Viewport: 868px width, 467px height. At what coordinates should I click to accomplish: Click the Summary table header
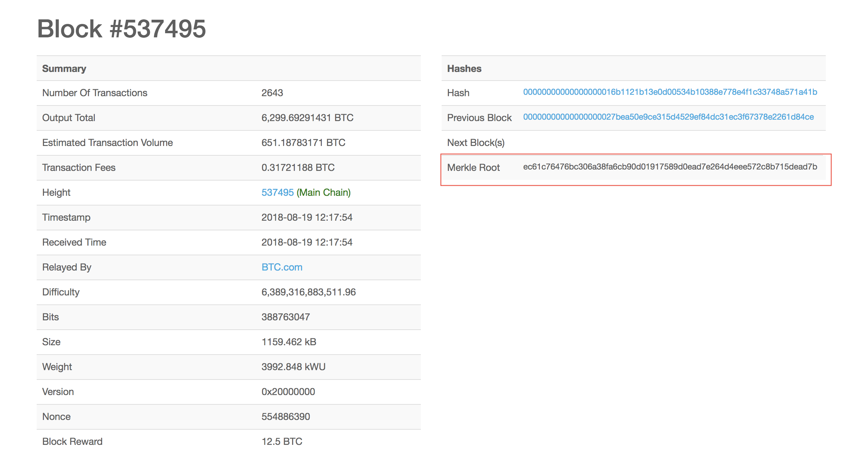coord(64,68)
